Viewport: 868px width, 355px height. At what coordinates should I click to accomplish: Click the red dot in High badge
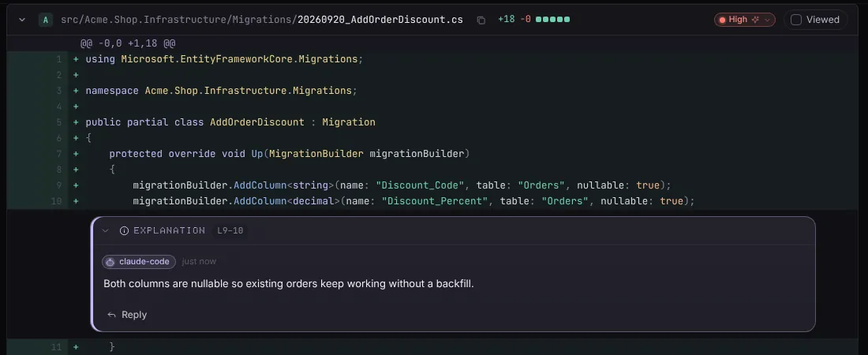722,20
